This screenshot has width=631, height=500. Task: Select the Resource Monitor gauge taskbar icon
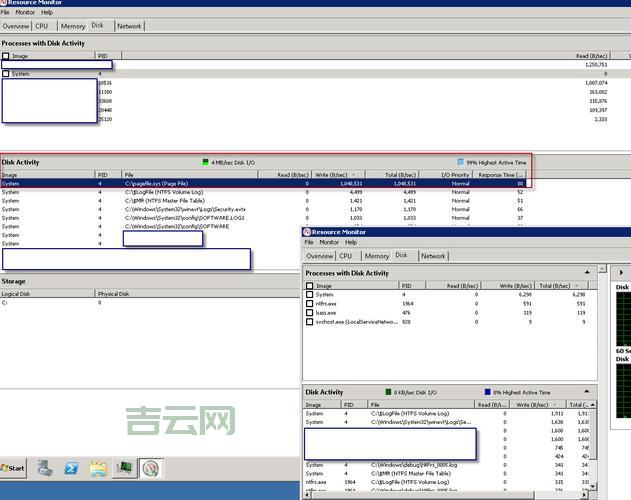point(150,467)
